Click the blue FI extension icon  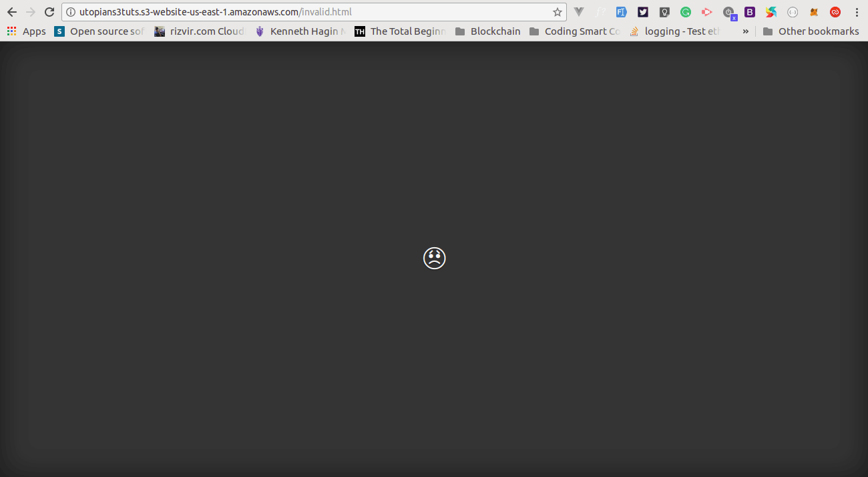tap(622, 12)
